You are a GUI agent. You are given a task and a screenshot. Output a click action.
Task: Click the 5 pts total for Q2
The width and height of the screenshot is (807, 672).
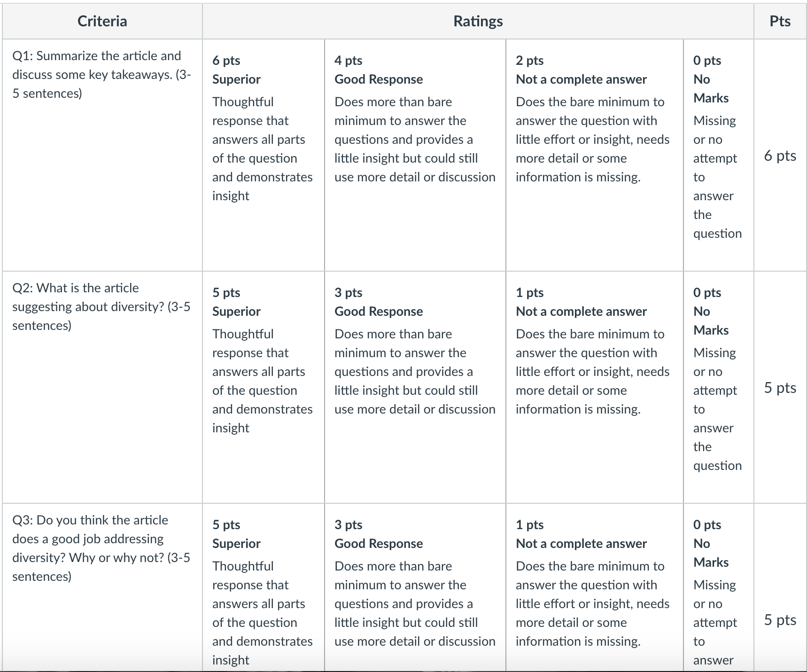click(780, 388)
